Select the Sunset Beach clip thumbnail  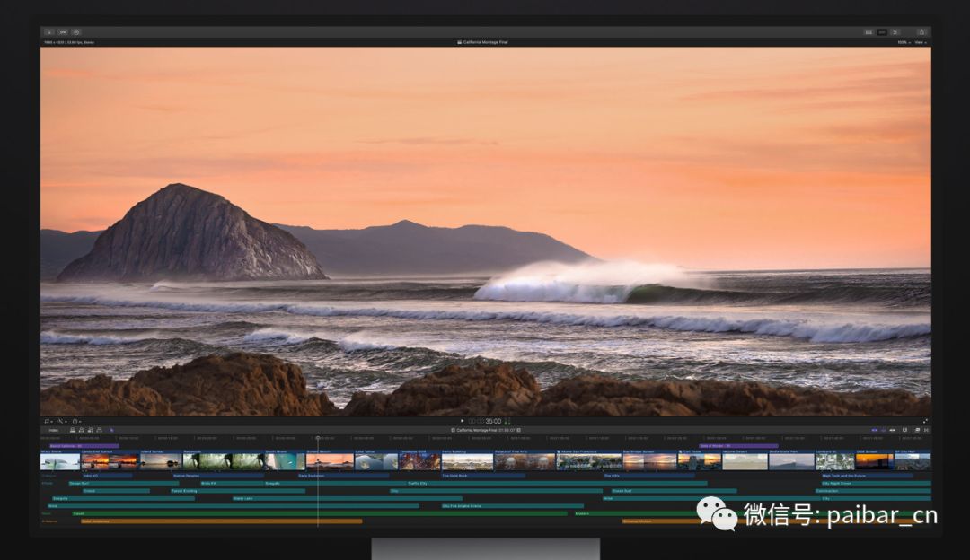tap(329, 461)
